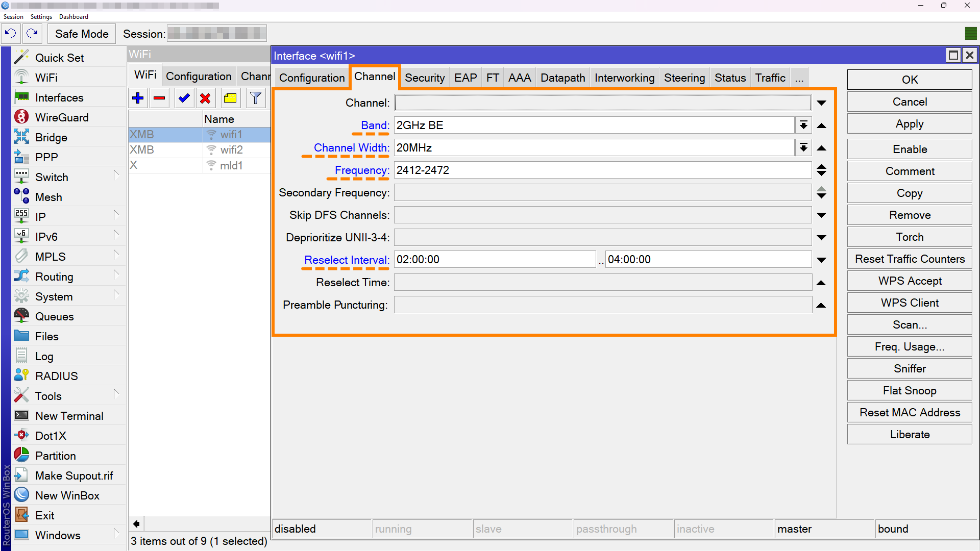Click the Reselect Interval start field
Screen dimensions: 980x551
coord(495,260)
